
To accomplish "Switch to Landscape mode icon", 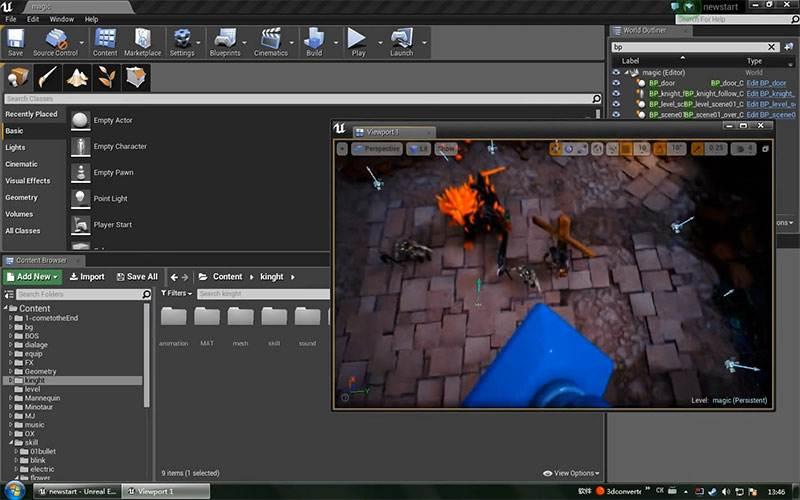I will coord(77,77).
